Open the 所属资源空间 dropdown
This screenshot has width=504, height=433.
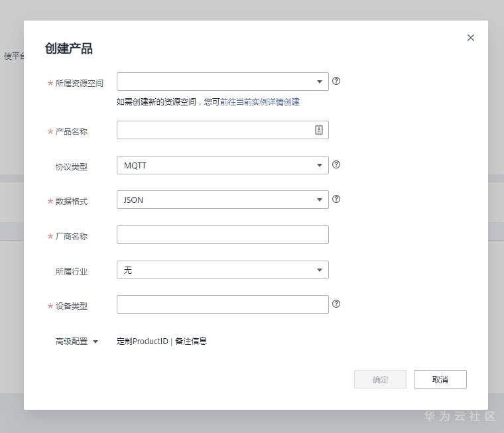click(x=223, y=82)
